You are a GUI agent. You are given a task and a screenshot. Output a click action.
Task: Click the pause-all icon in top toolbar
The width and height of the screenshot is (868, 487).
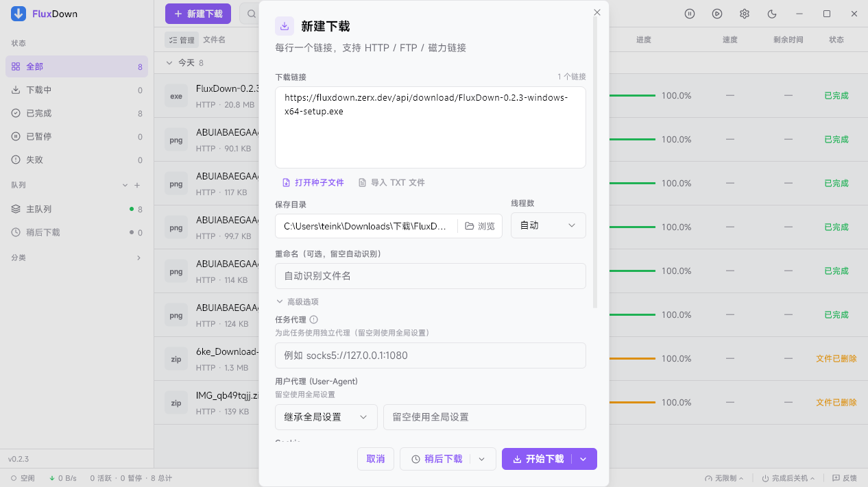point(690,14)
